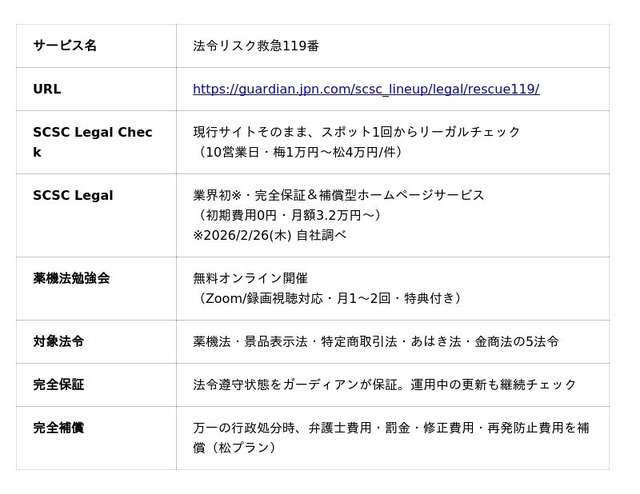
Task: Click the URL row label
Action: [x=47, y=89]
